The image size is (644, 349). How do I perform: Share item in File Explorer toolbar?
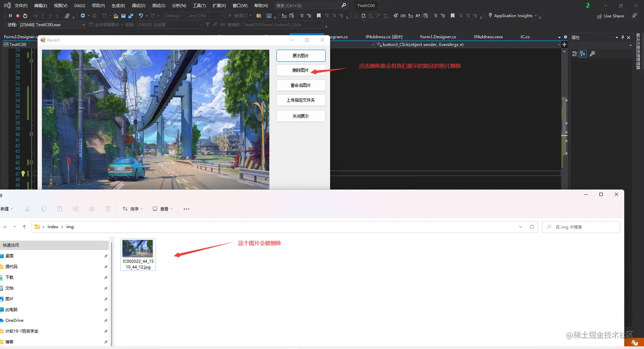click(x=92, y=209)
